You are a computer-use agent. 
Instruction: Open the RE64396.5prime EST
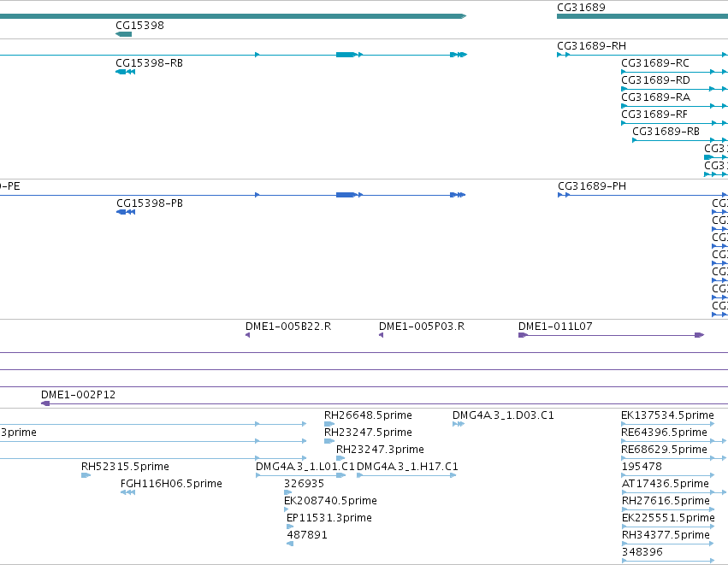click(665, 433)
